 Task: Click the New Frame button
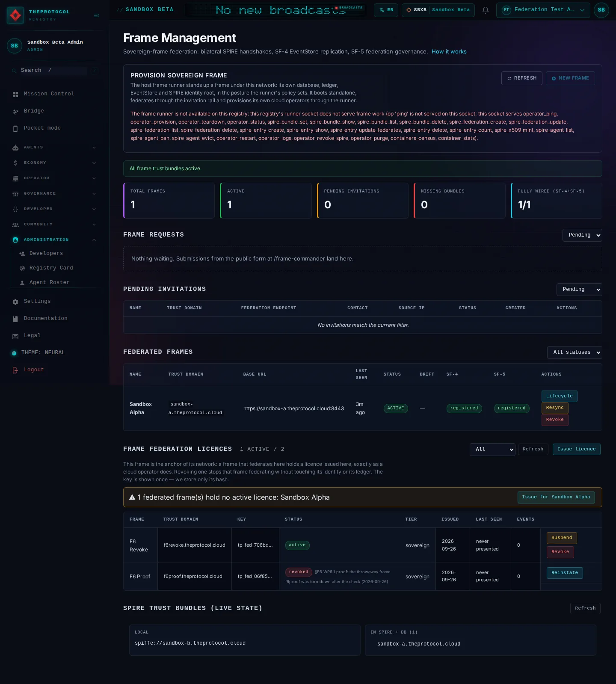[570, 78]
